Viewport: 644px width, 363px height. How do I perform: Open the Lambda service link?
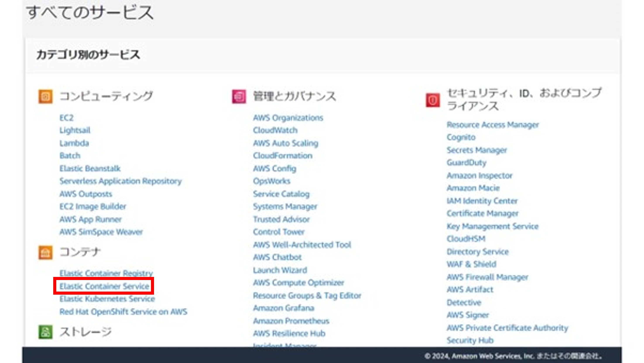pyautogui.click(x=74, y=143)
